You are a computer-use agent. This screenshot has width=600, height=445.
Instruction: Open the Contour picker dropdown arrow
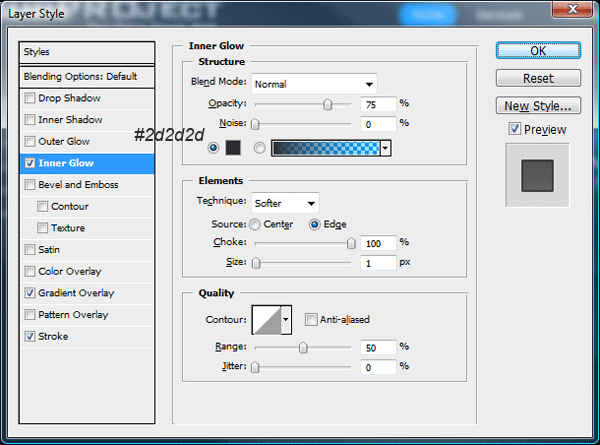(x=286, y=320)
